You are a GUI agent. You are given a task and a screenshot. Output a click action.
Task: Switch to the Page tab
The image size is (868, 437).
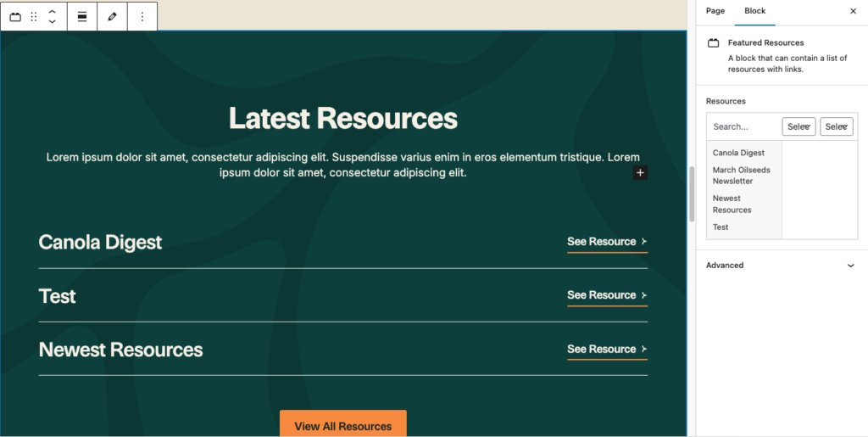click(x=715, y=11)
